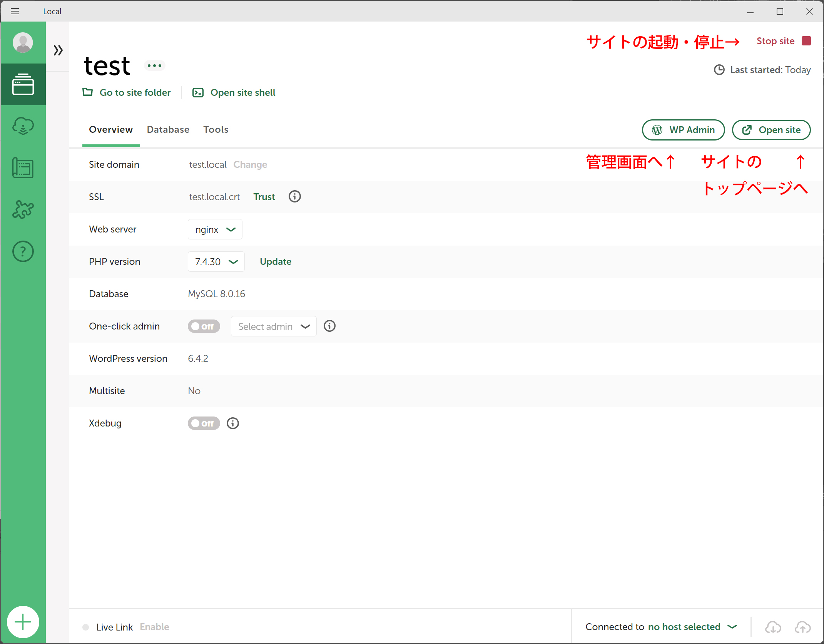Image resolution: width=824 pixels, height=644 pixels.
Task: Switch to the Tools tab
Action: click(216, 130)
